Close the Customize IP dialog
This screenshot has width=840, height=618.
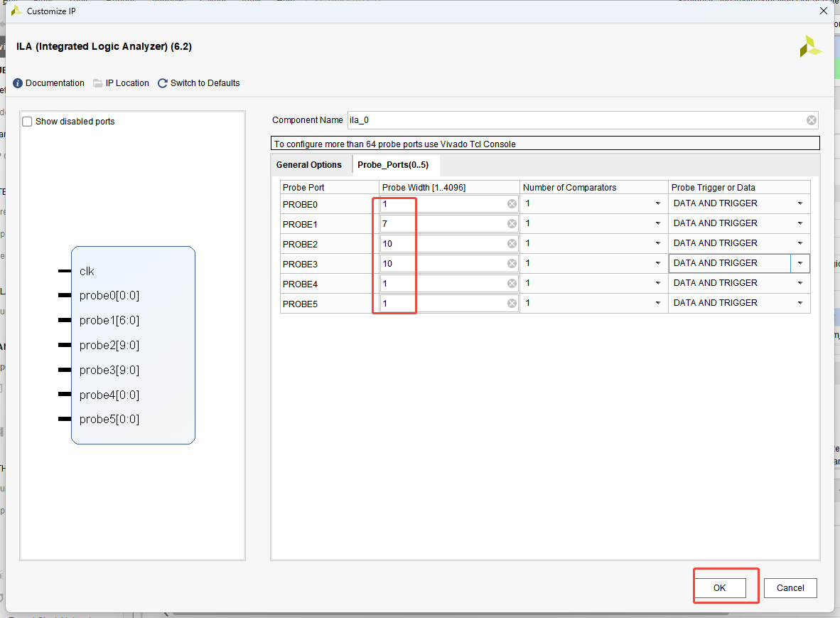point(824,11)
